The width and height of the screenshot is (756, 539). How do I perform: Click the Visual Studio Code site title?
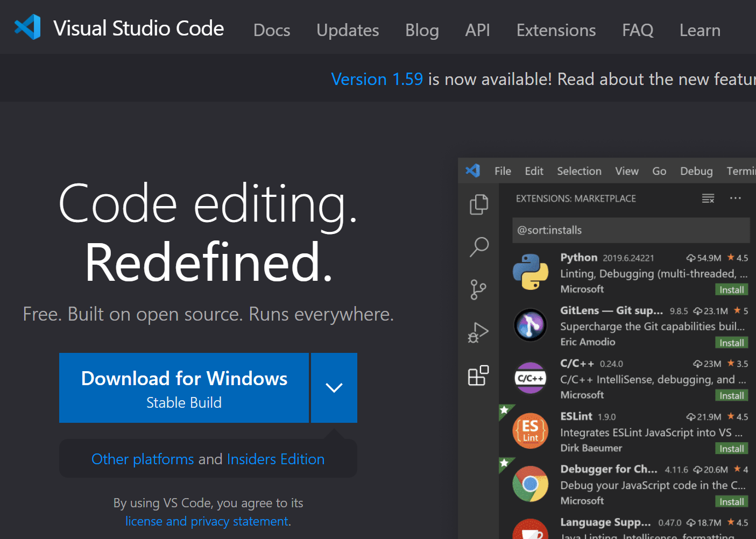point(139,28)
